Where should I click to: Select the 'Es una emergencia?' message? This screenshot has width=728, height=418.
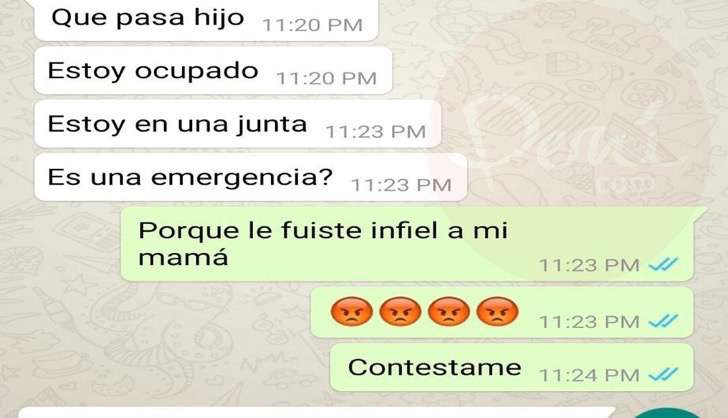coord(251,177)
